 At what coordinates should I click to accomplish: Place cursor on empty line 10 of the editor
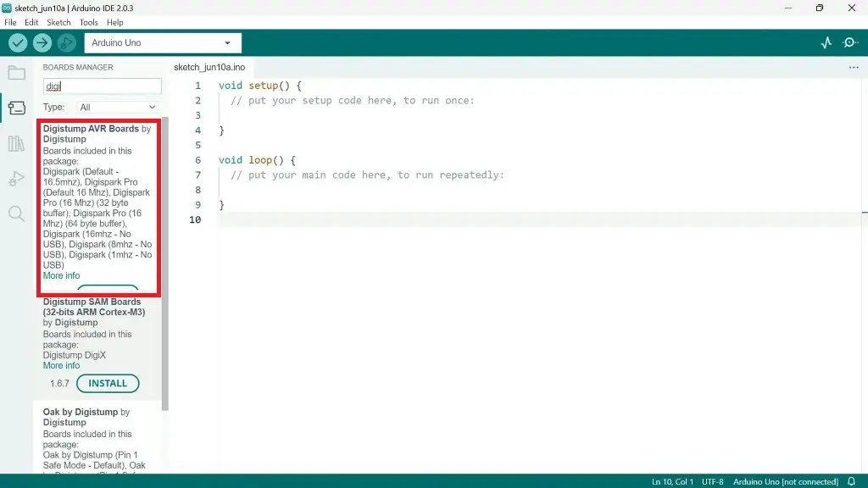tap(540, 219)
